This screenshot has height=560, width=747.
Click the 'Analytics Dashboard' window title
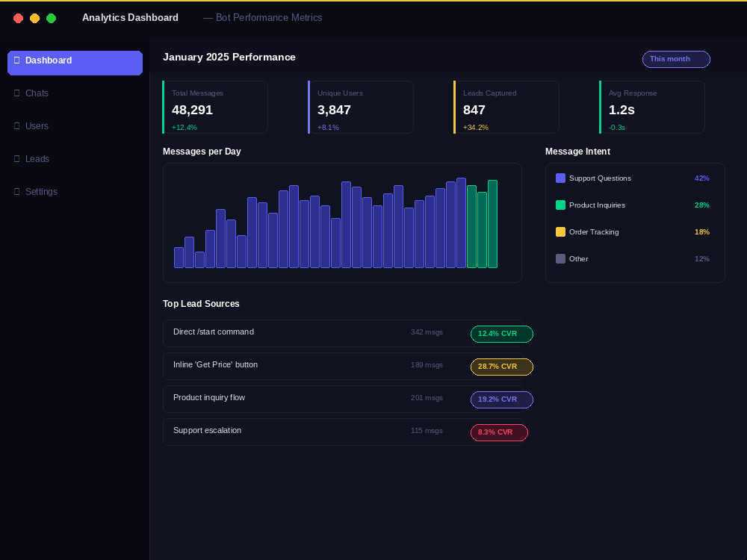tap(130, 18)
